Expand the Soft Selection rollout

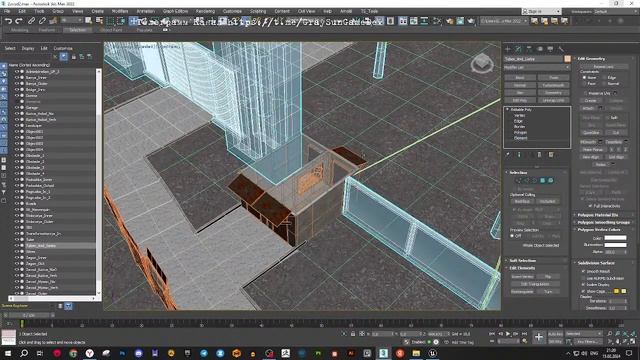pyautogui.click(x=522, y=260)
